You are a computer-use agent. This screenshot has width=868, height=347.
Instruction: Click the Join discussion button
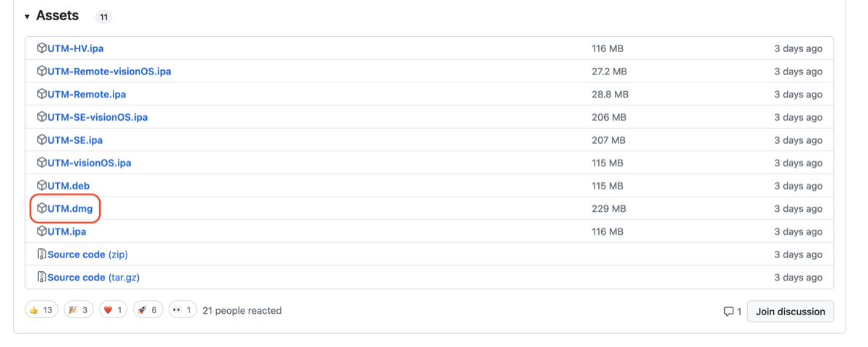(790, 312)
